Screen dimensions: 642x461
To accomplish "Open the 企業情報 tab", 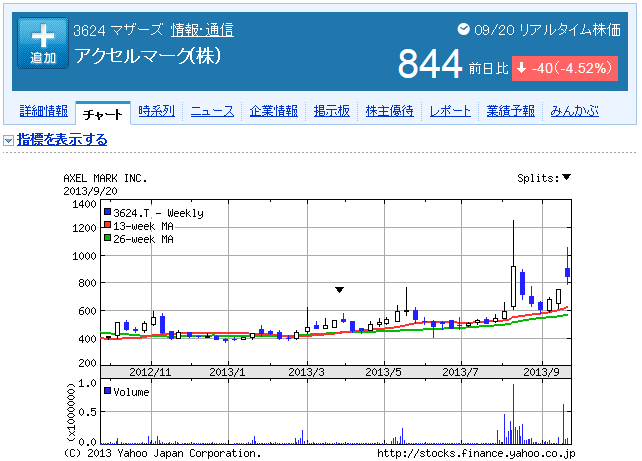I will 274,111.
